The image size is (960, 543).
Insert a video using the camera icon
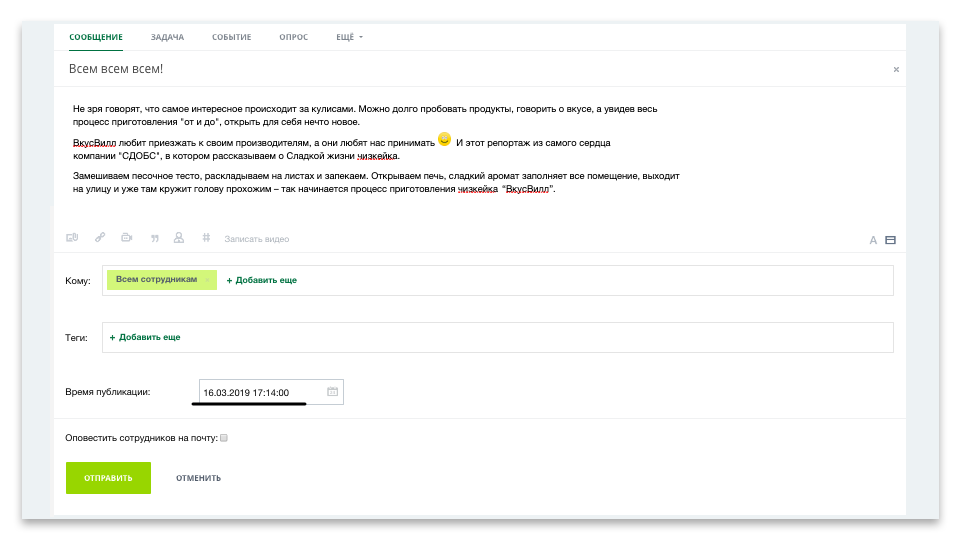[127, 238]
